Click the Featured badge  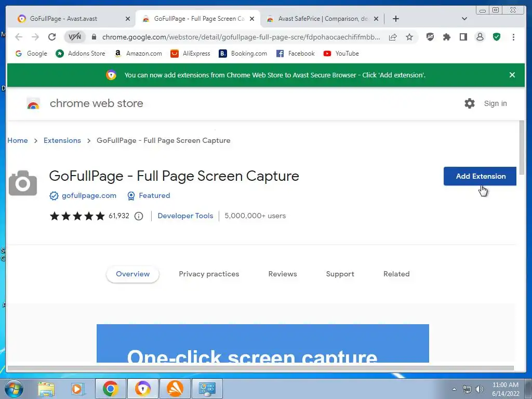(x=149, y=196)
